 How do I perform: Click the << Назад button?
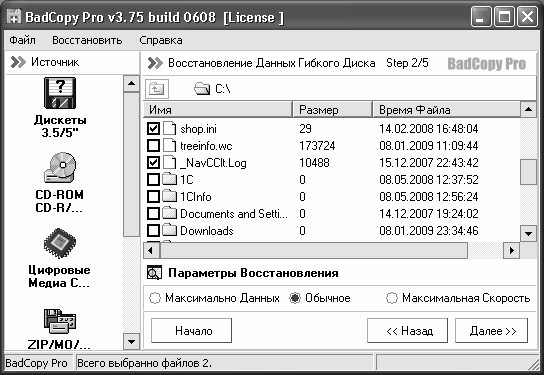tap(408, 331)
